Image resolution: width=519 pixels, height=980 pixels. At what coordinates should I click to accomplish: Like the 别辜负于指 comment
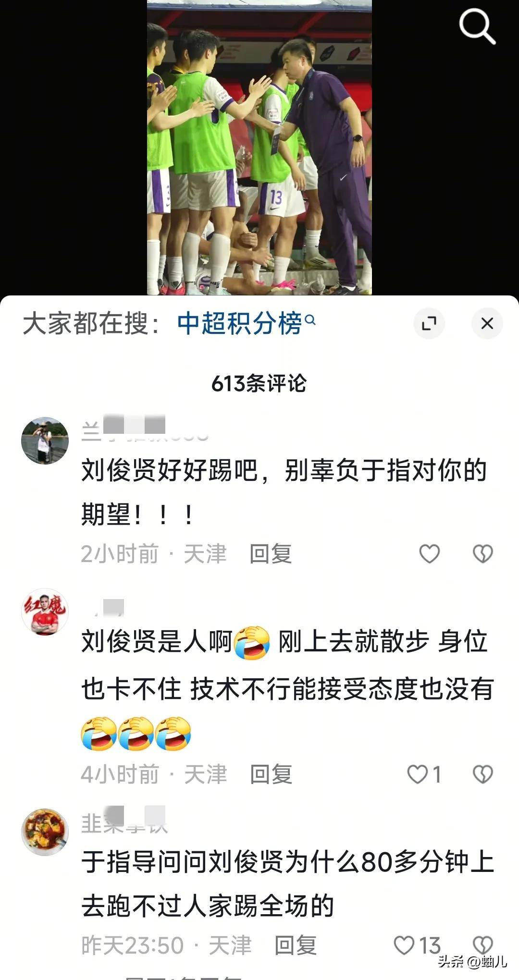coord(429,553)
